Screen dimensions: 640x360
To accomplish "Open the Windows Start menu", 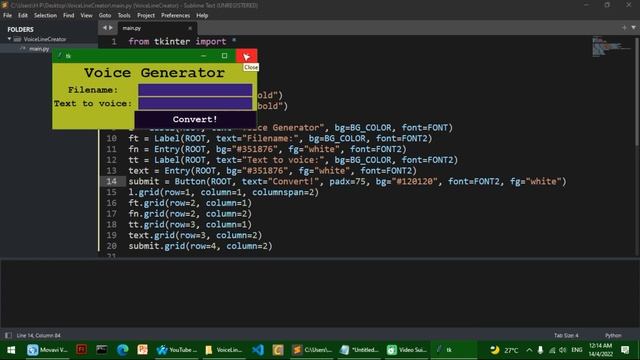I will pos(11,350).
